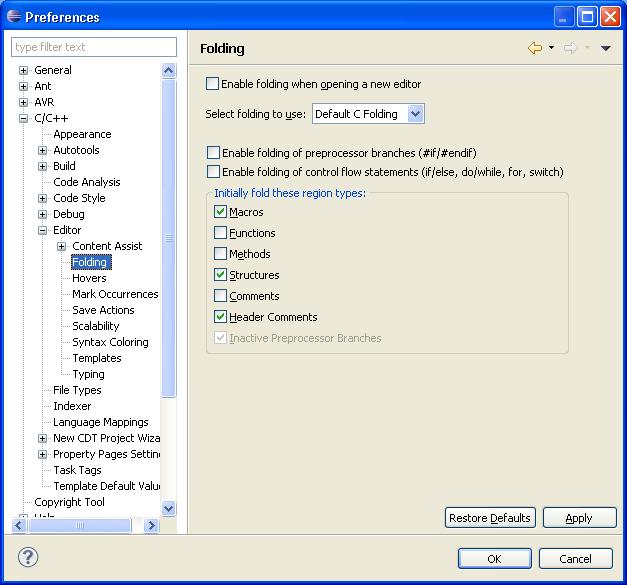Select File Types tree item
This screenshot has width=627, height=585.
[x=77, y=390]
